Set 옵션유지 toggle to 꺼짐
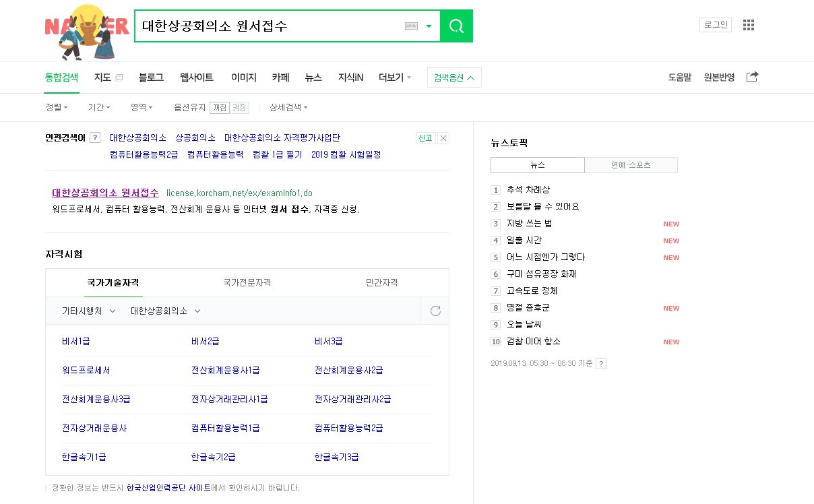 (220, 108)
